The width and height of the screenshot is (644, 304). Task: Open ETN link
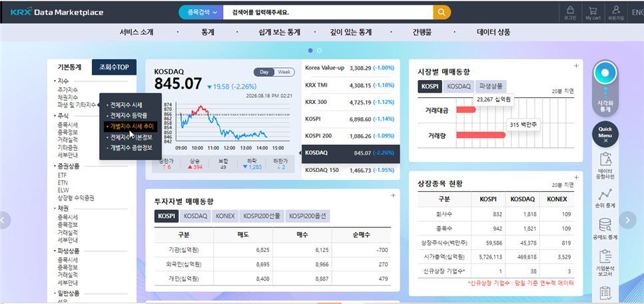click(x=63, y=182)
